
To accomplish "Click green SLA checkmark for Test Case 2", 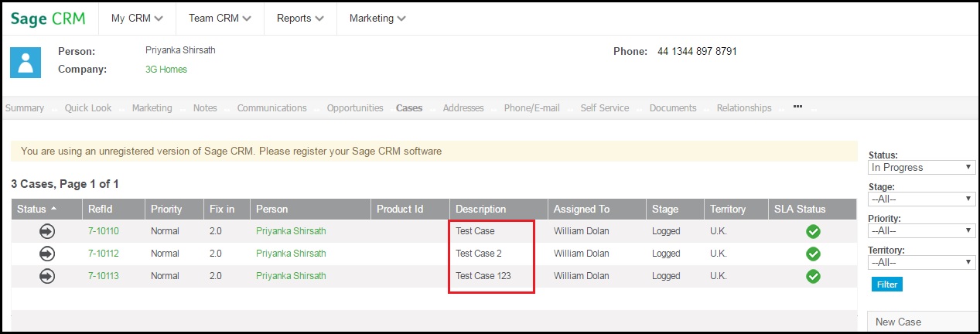I will tap(813, 254).
